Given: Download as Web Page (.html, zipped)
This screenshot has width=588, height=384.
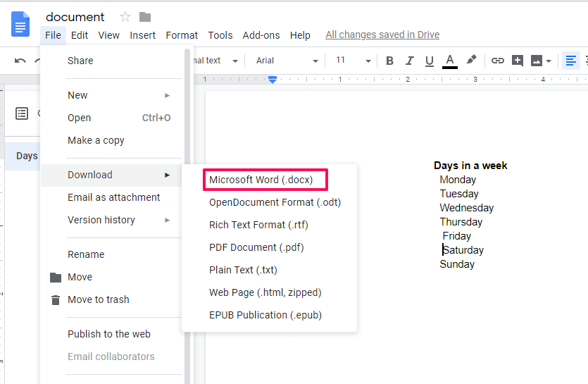Looking at the screenshot, I should (x=269, y=292).
